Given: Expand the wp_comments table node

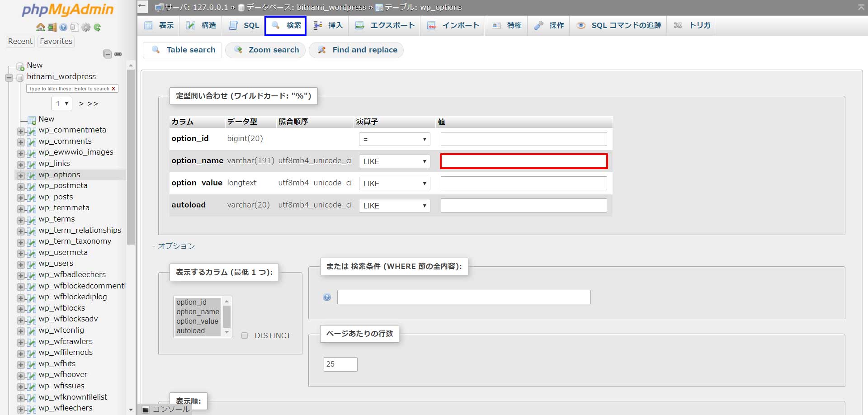Looking at the screenshot, I should [x=20, y=142].
